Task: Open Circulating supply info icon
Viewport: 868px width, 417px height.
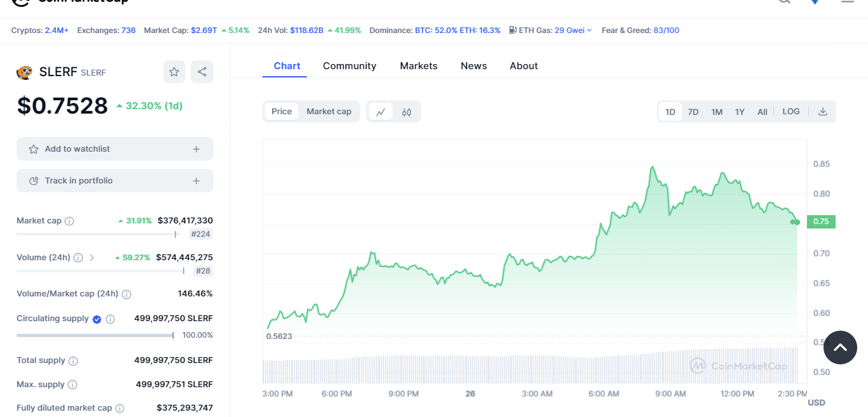Action: tap(110, 319)
